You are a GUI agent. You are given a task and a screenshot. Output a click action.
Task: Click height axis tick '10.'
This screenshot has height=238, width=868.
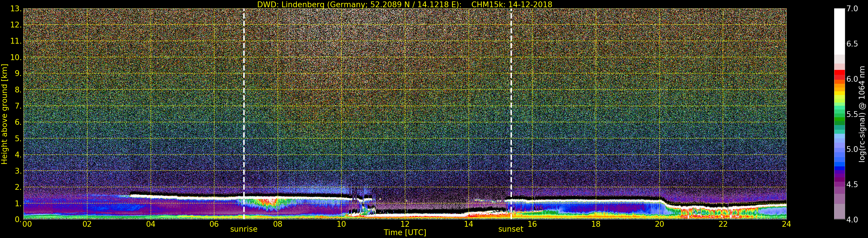[x=16, y=57]
